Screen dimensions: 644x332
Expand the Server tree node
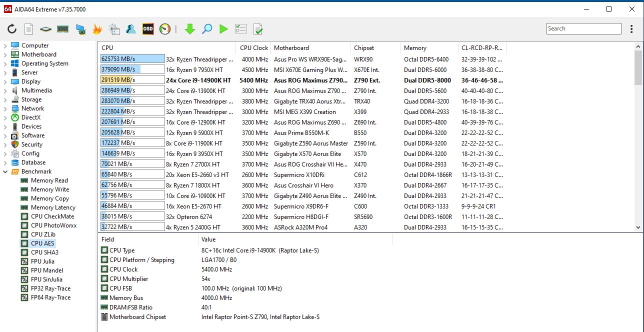5,72
